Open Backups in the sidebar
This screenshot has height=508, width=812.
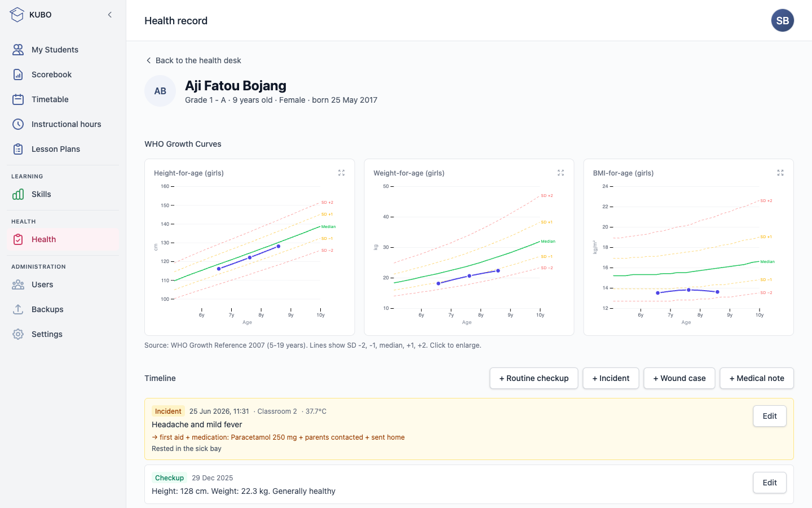[x=63, y=309]
